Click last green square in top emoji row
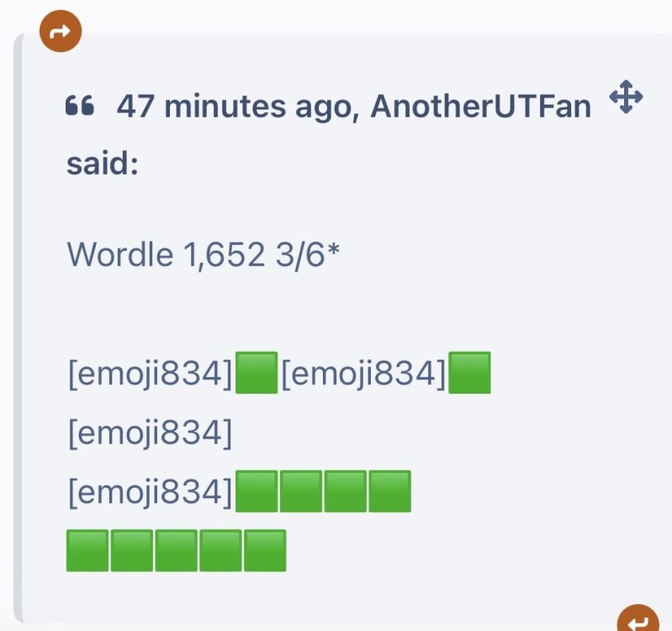The width and height of the screenshot is (672, 631). point(470,374)
